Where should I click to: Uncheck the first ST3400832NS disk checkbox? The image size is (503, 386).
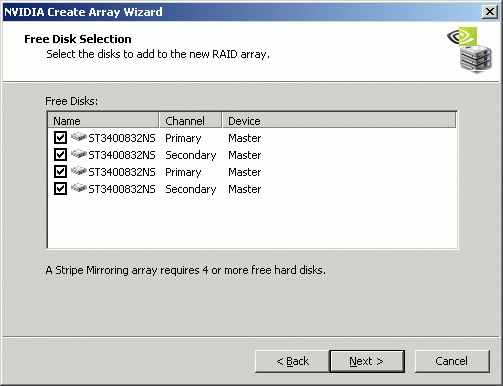(60, 138)
